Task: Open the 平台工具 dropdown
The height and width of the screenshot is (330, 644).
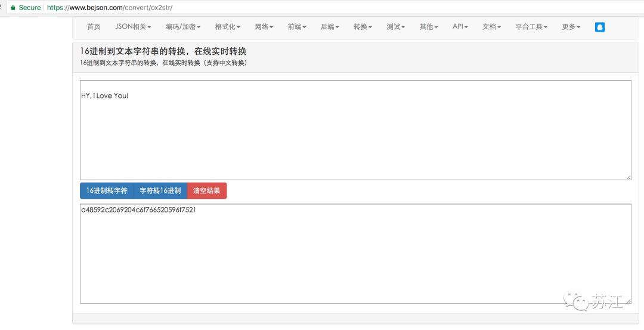Action: (x=531, y=27)
